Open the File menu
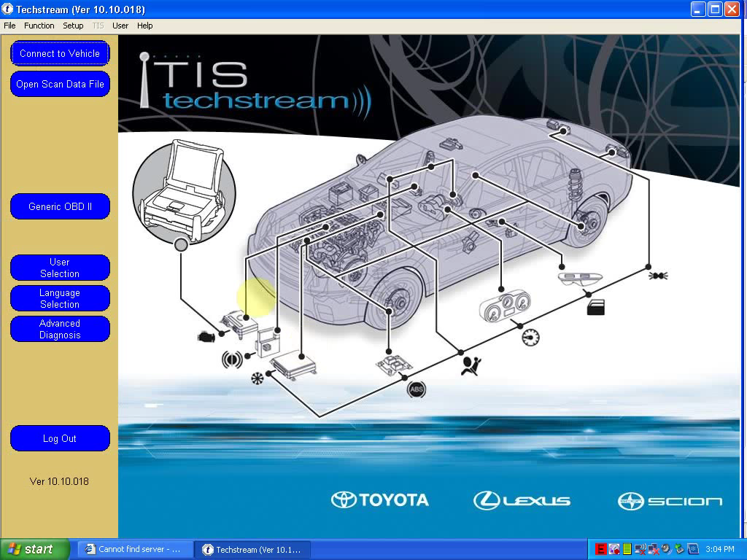Image resolution: width=747 pixels, height=560 pixels. pos(9,26)
